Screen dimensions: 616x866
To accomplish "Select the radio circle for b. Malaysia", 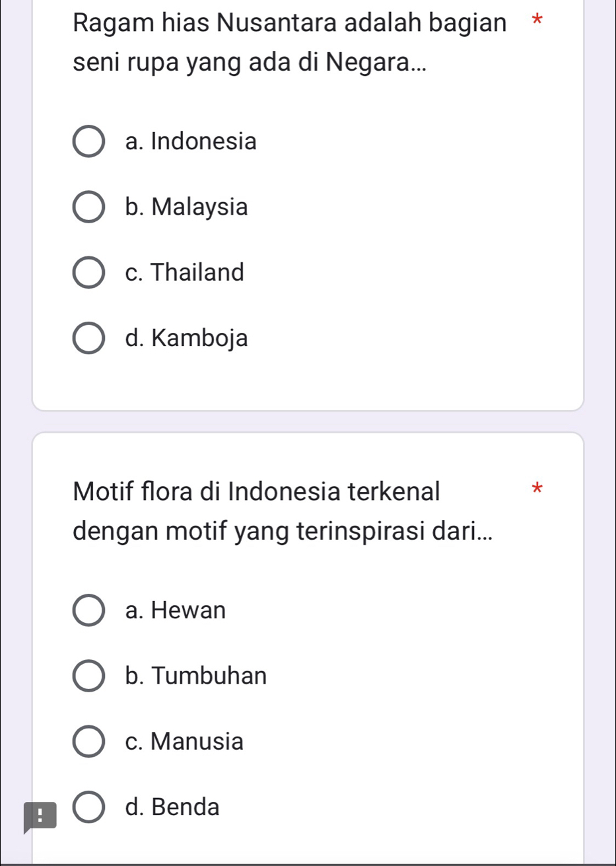I will pos(88,207).
